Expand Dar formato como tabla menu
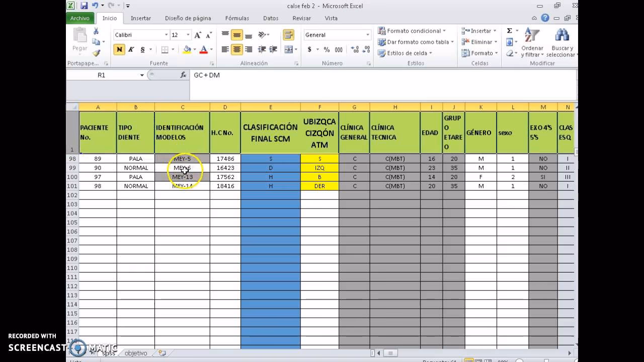Screen dimensions: 644x362 coord(416,42)
